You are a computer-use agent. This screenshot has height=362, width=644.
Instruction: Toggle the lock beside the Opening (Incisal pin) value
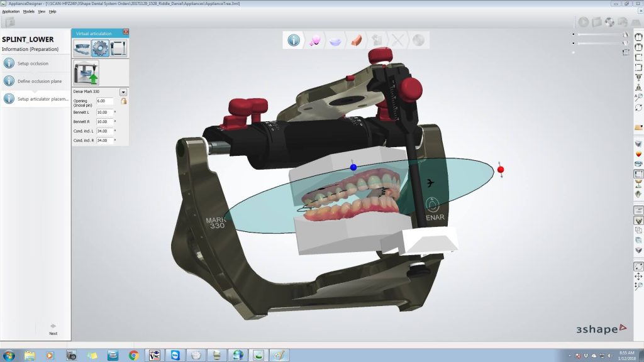pyautogui.click(x=124, y=101)
